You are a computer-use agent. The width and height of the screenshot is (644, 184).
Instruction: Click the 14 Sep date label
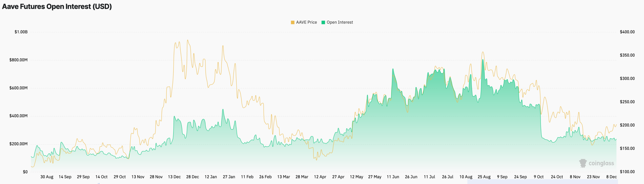[x=65, y=177]
